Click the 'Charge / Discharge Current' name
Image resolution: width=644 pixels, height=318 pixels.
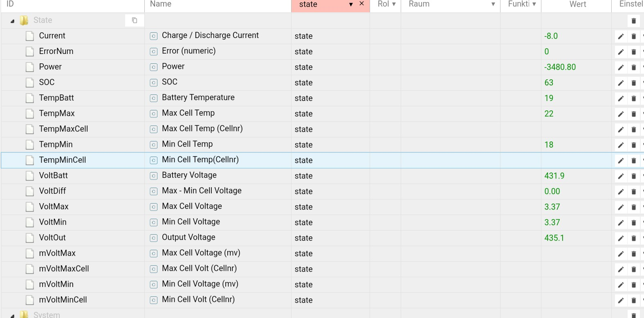(210, 35)
